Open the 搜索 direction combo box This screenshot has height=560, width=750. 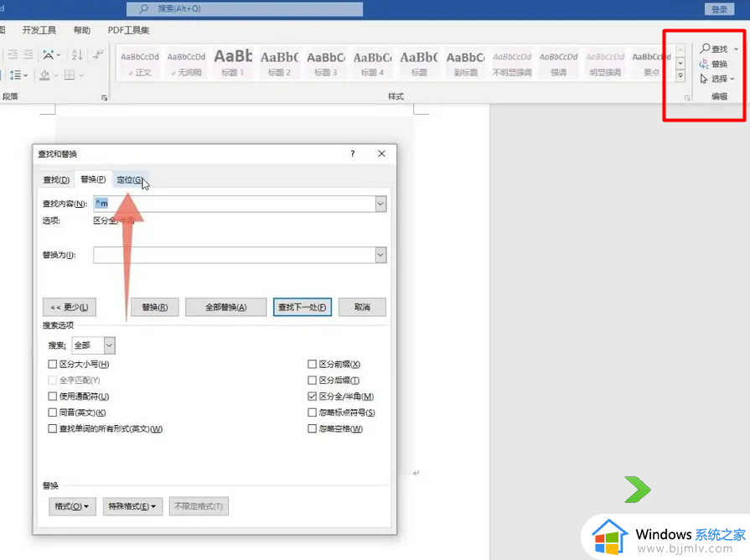[93, 345]
